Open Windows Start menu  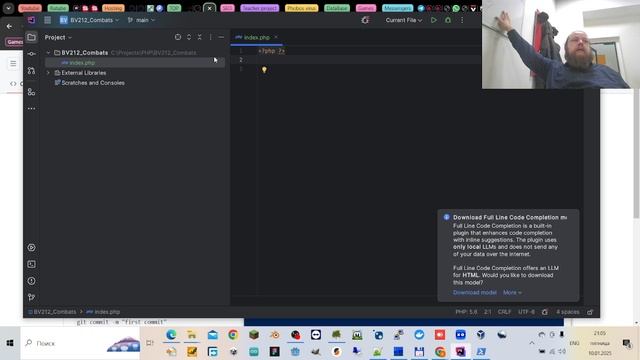(x=10, y=343)
